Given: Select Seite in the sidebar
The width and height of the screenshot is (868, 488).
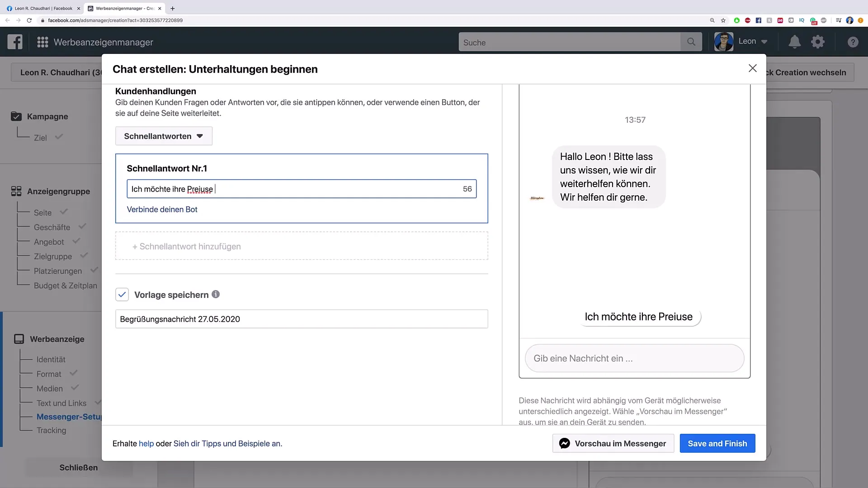Looking at the screenshot, I should [42, 212].
